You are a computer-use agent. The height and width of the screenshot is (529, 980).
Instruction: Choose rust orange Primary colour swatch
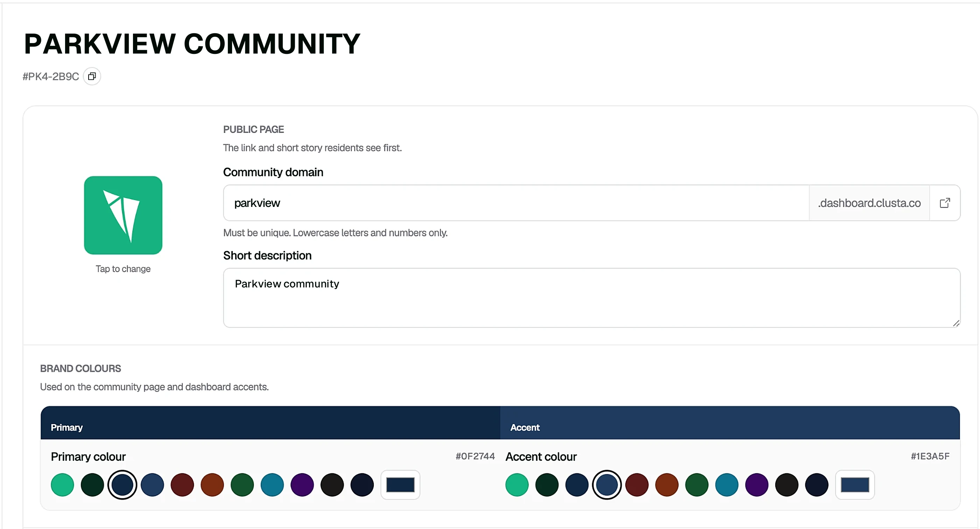click(212, 485)
